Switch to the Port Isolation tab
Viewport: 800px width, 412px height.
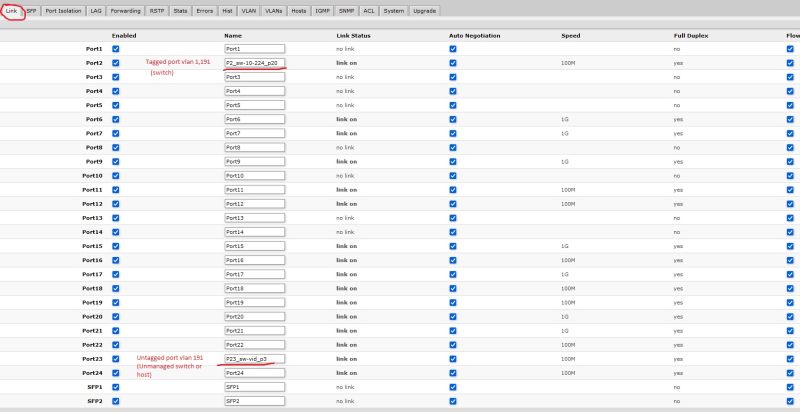(63, 11)
